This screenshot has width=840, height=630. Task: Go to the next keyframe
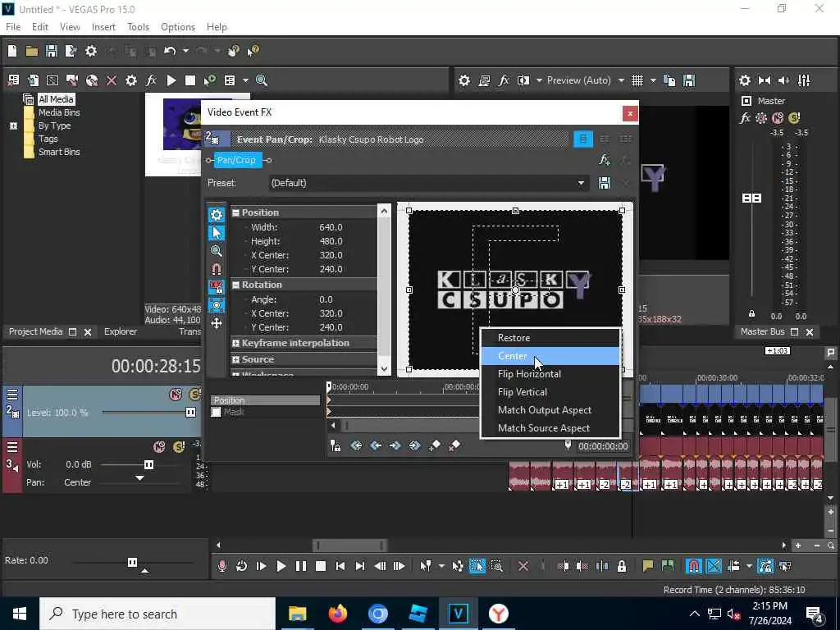[x=395, y=445]
